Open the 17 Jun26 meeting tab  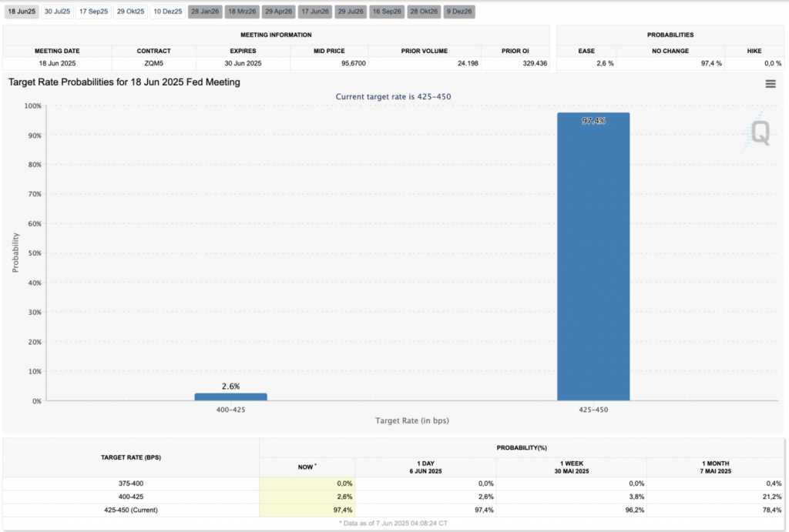pyautogui.click(x=314, y=12)
